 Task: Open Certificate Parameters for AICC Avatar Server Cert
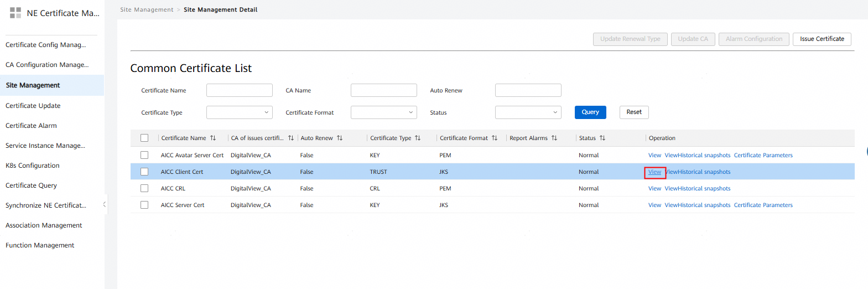763,155
